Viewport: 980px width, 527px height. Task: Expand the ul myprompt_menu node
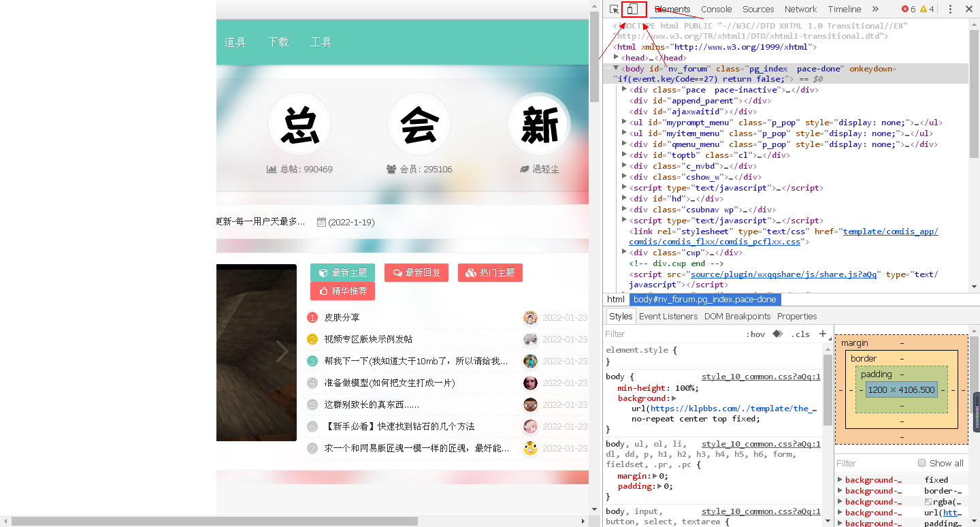(x=624, y=123)
